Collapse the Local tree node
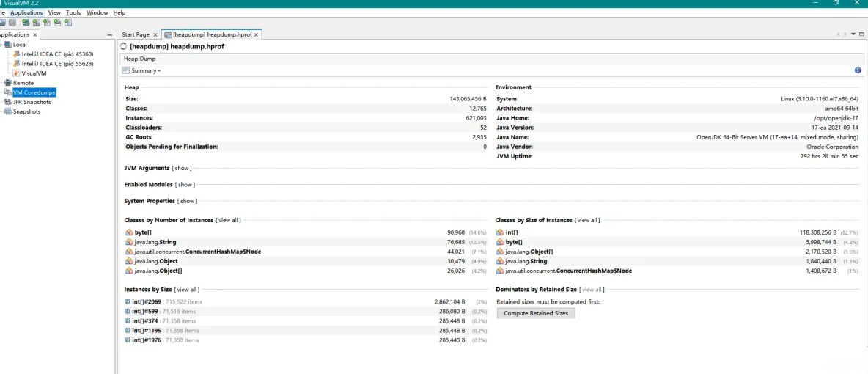This screenshot has height=374, width=868. coord(3,45)
